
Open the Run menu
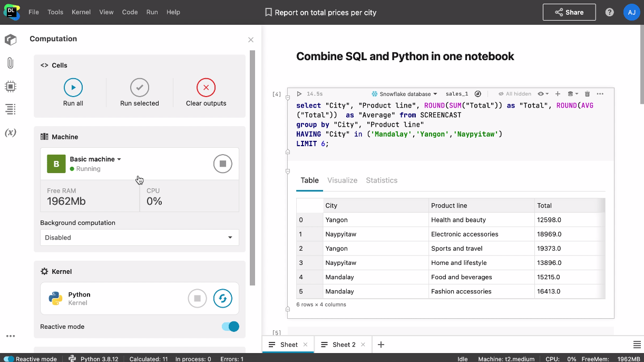click(152, 12)
